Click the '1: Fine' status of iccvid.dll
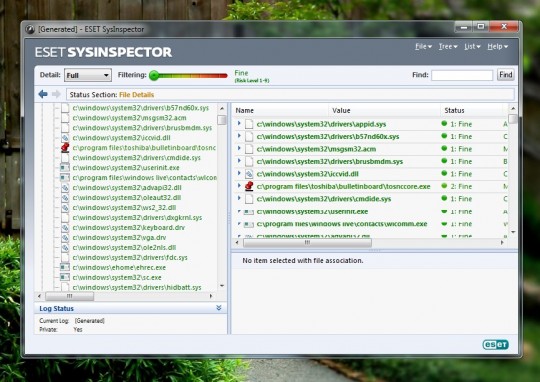Screen dimensions: 540x382 tap(461, 174)
